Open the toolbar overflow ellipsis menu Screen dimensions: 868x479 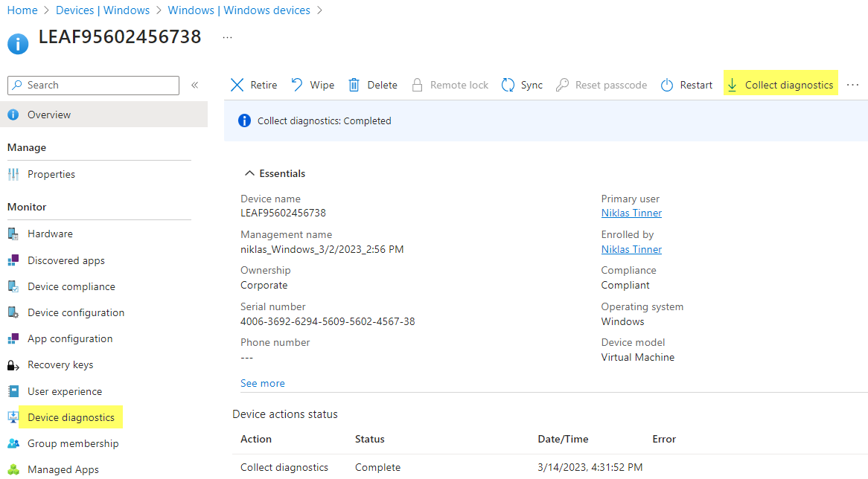852,85
